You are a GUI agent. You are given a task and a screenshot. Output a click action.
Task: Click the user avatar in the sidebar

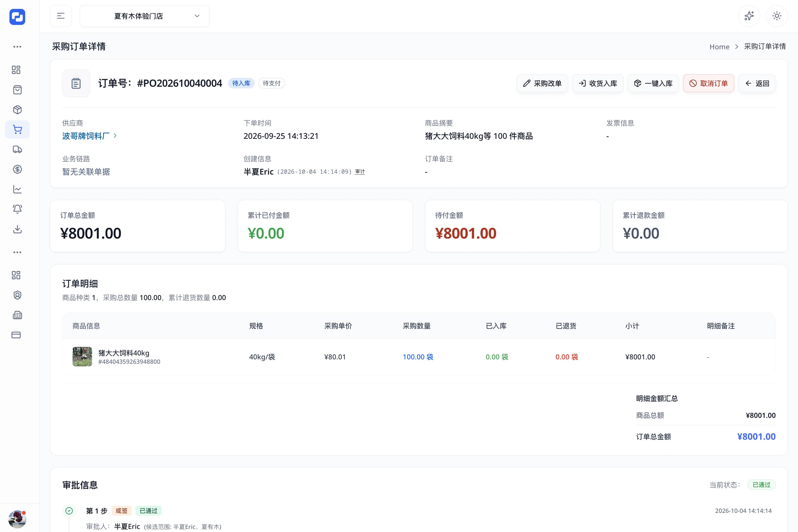[17, 519]
